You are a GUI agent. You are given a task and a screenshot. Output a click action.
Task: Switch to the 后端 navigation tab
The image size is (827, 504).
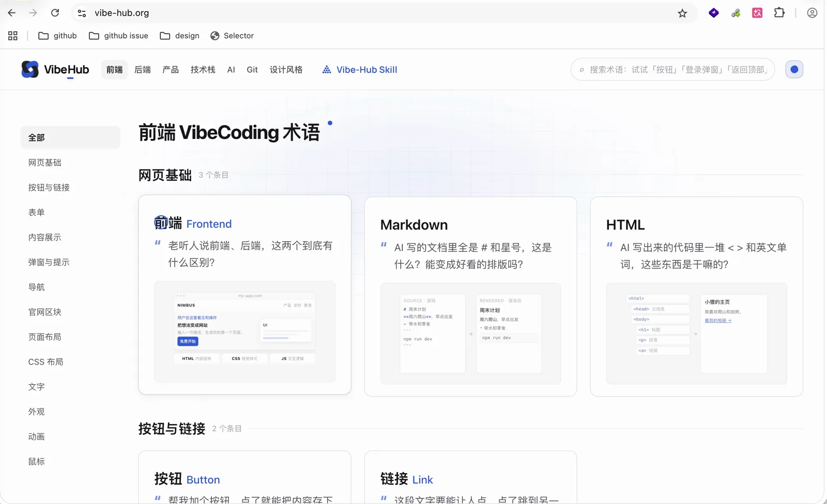(143, 70)
